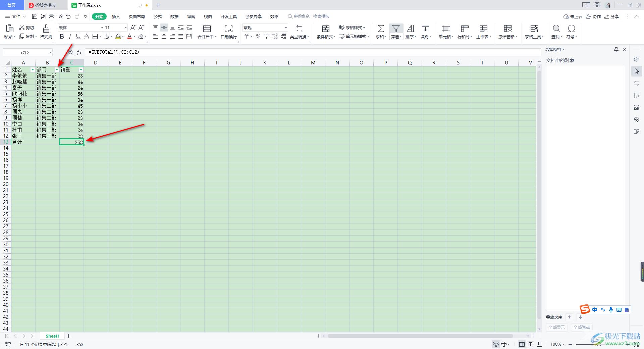Toggle vertical middle alignment

[164, 28]
